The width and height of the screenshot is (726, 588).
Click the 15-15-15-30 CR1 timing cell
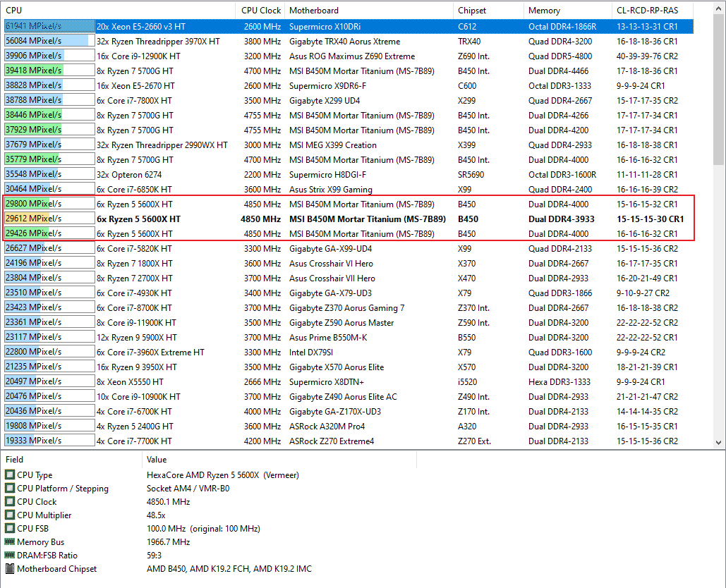[x=650, y=219]
